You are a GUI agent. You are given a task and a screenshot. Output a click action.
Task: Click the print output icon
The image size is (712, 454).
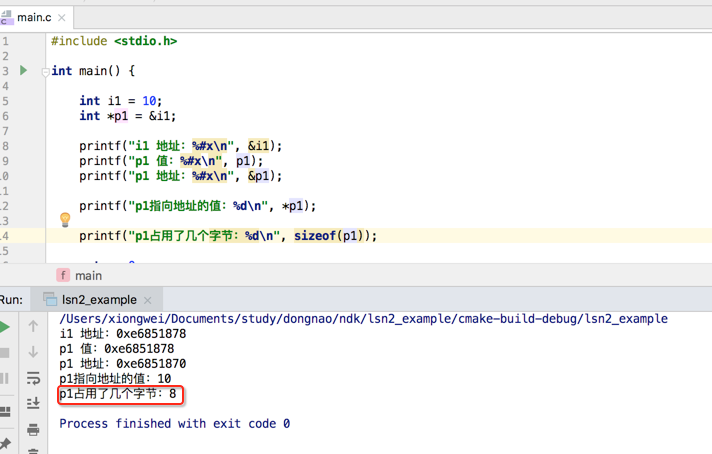point(33,429)
